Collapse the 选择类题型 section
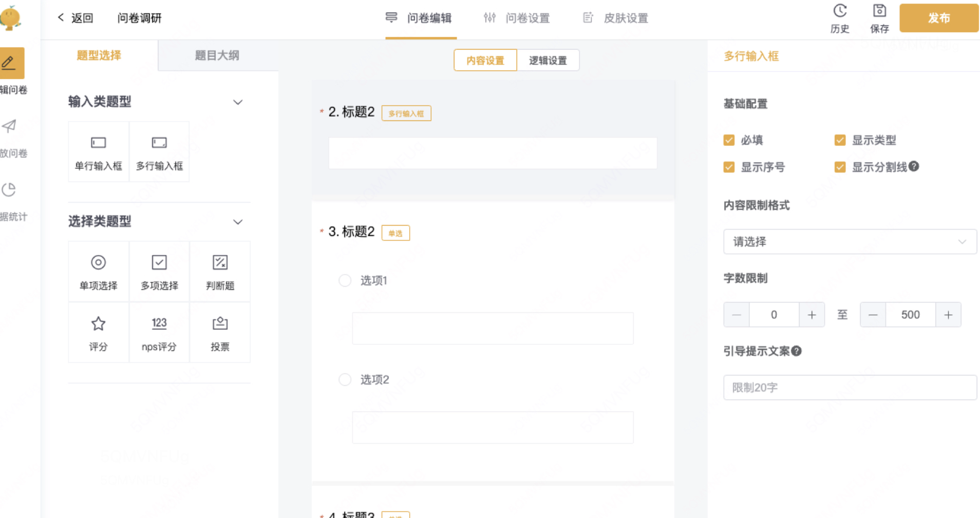Image resolution: width=980 pixels, height=518 pixels. coord(238,222)
